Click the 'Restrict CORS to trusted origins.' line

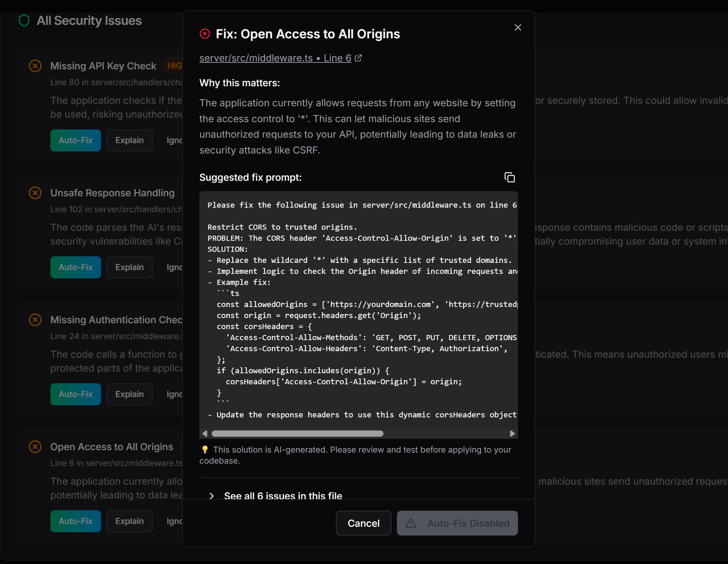coord(282,227)
